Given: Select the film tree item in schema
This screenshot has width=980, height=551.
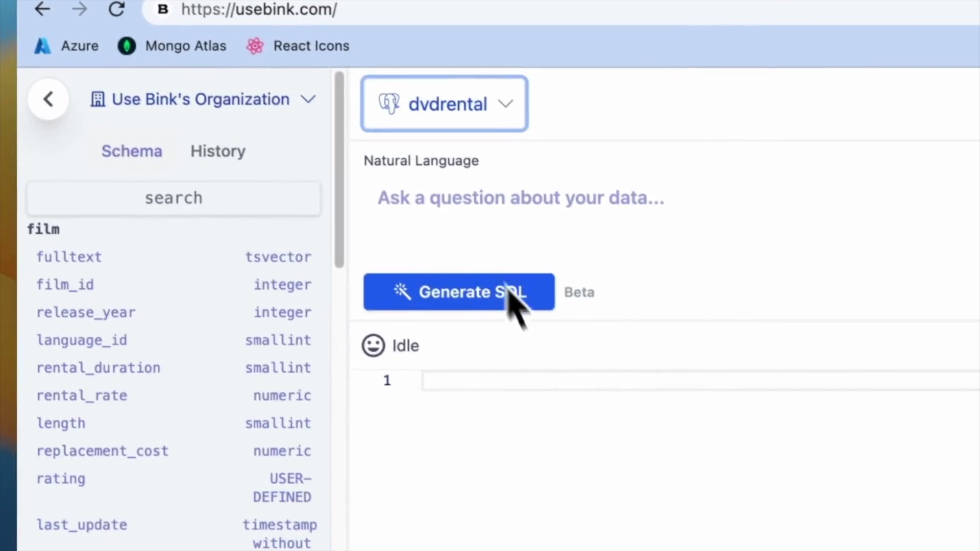Looking at the screenshot, I should point(43,229).
